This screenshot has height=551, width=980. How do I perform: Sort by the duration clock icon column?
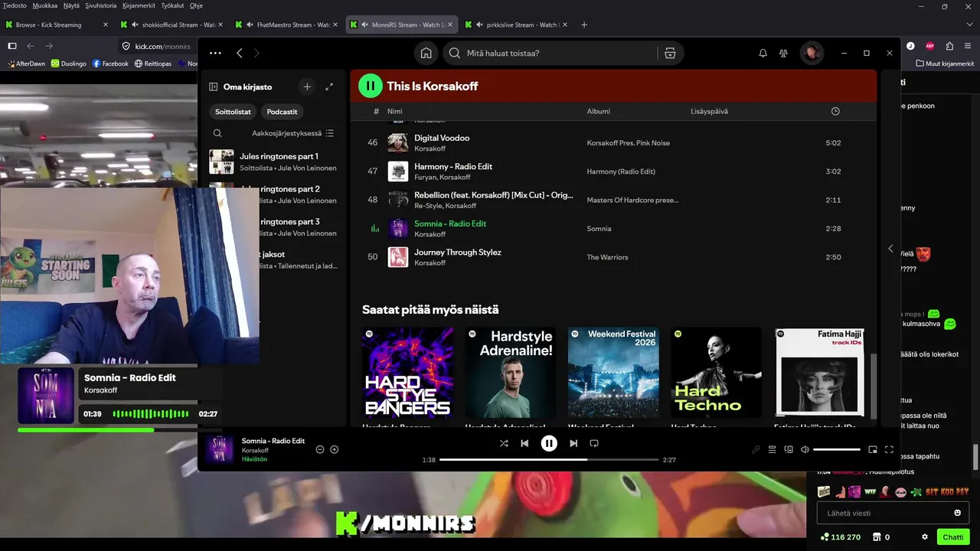pyautogui.click(x=835, y=111)
